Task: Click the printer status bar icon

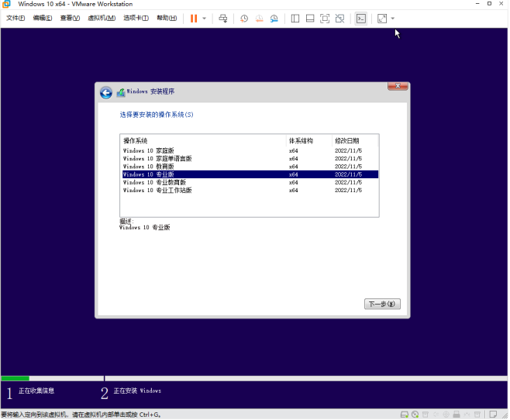Action: pos(457,415)
